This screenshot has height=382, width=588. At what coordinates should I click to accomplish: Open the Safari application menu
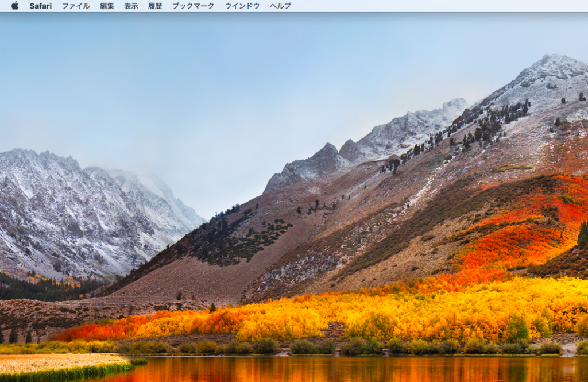click(40, 7)
